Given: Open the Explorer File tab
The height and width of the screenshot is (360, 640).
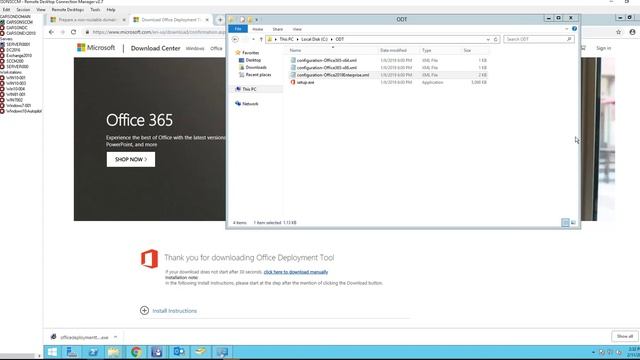Looking at the screenshot, I should 238,29.
